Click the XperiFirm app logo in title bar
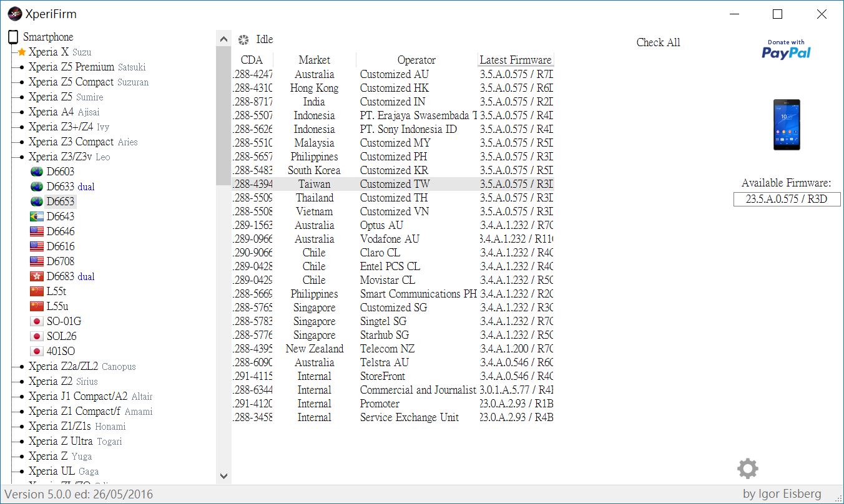The image size is (844, 504). [x=15, y=14]
